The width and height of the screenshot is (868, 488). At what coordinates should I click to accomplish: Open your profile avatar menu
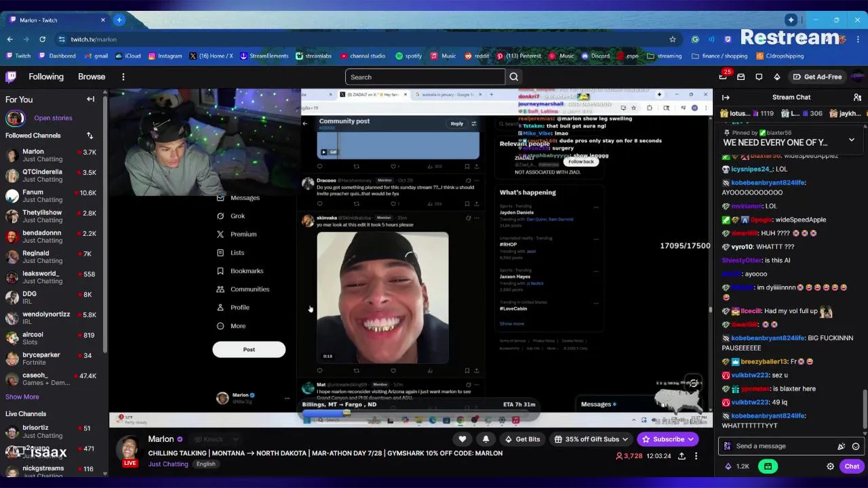pyautogui.click(x=856, y=77)
